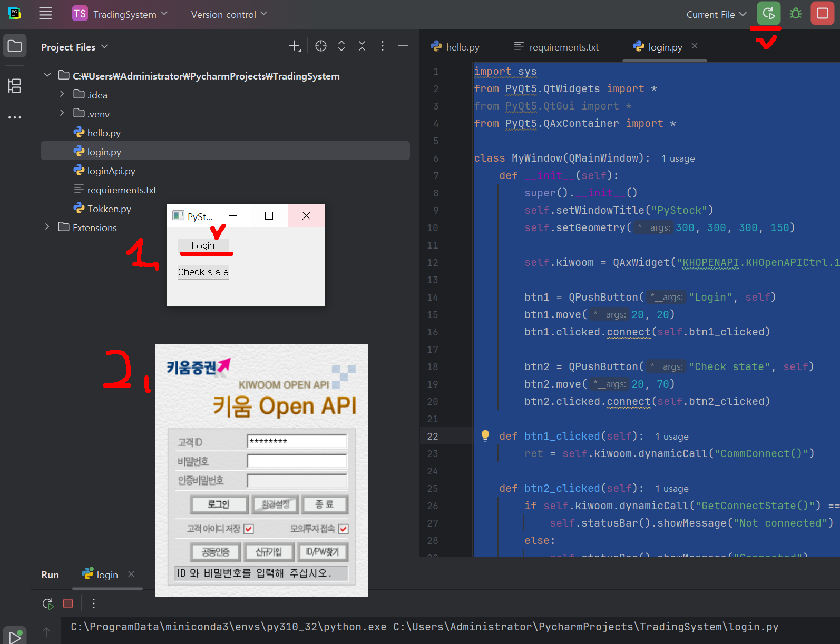Viewport: 840px width, 644px height.
Task: Click the 고객 ID input field
Action: (x=297, y=441)
